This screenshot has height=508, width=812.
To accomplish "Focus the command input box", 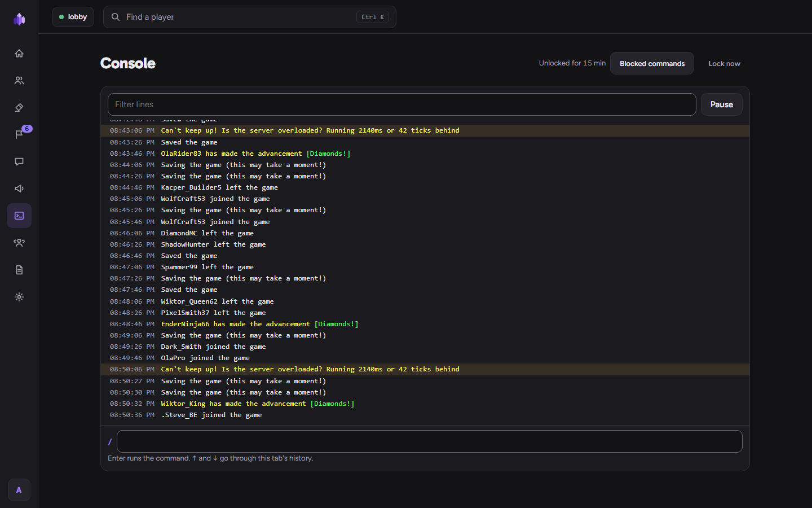I will [x=429, y=441].
